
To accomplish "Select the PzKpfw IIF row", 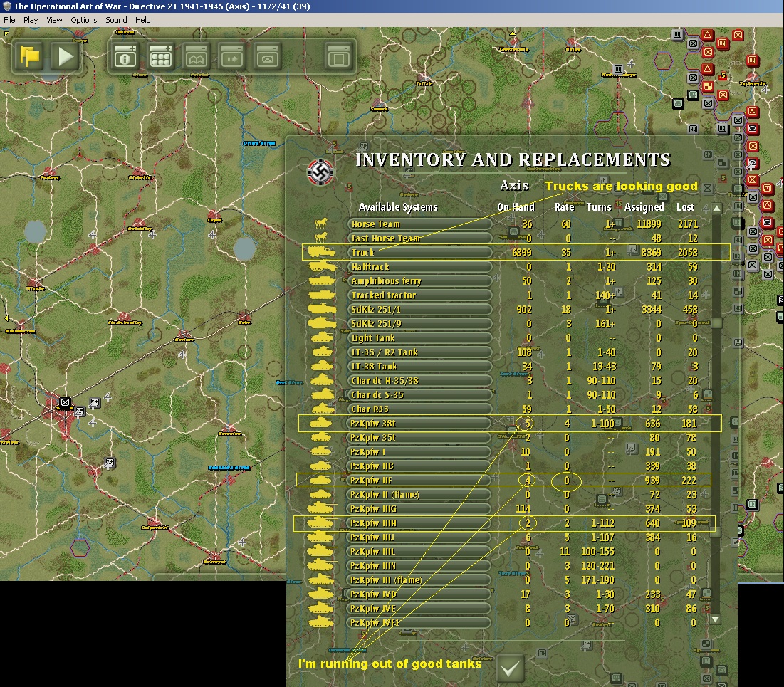I will (x=419, y=481).
